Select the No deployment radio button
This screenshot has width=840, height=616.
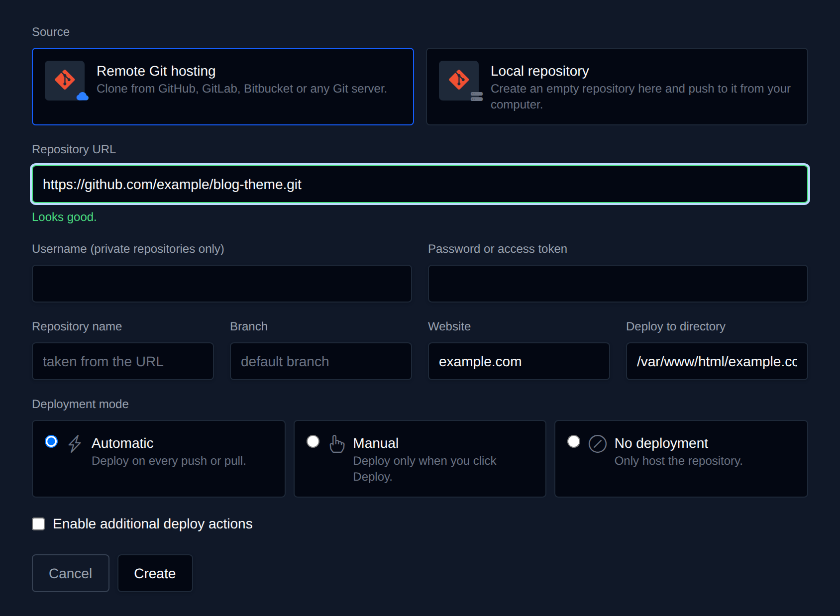574,441
